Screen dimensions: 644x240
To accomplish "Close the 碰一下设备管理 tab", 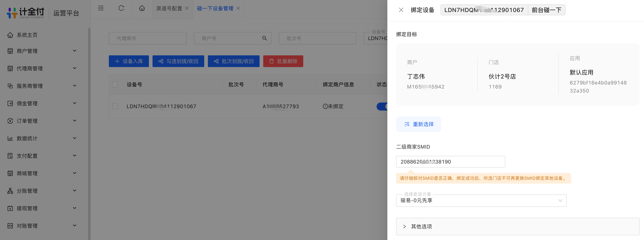I will [238, 8].
